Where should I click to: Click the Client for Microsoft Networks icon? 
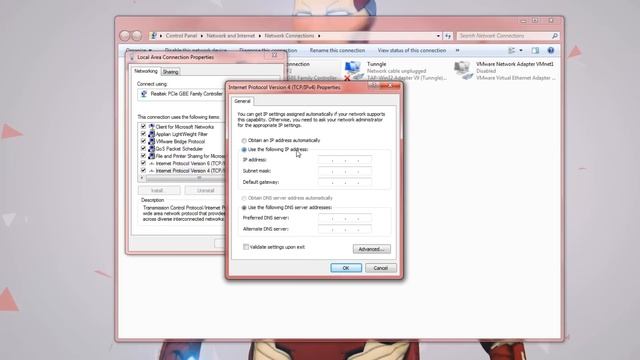[x=151, y=127]
